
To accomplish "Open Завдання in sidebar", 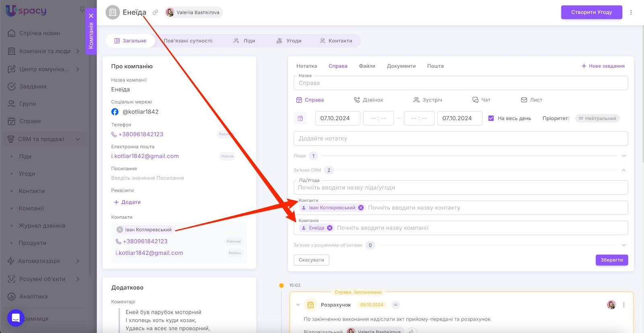I will [x=33, y=87].
